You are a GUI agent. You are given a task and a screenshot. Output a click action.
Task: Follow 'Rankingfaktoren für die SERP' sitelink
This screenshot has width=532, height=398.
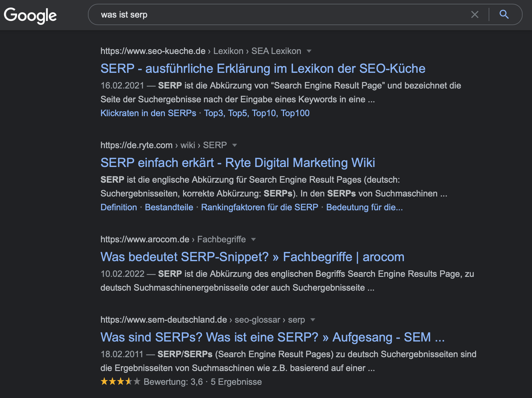coord(260,207)
